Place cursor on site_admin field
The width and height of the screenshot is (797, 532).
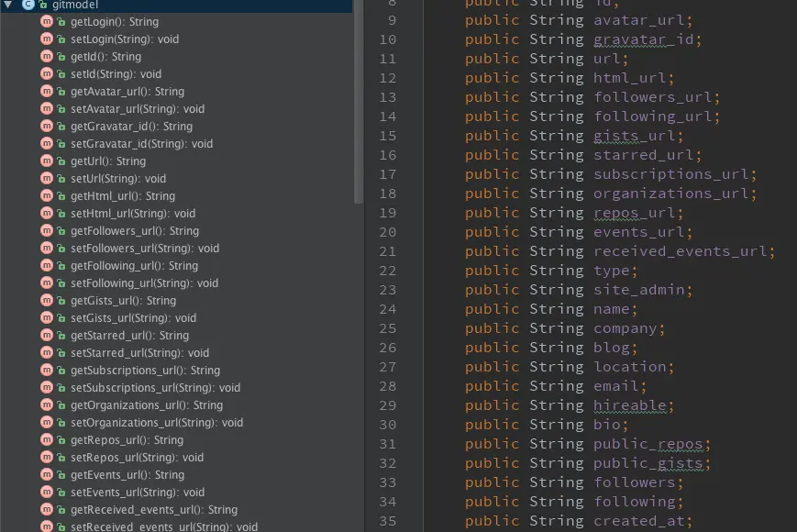pos(638,290)
